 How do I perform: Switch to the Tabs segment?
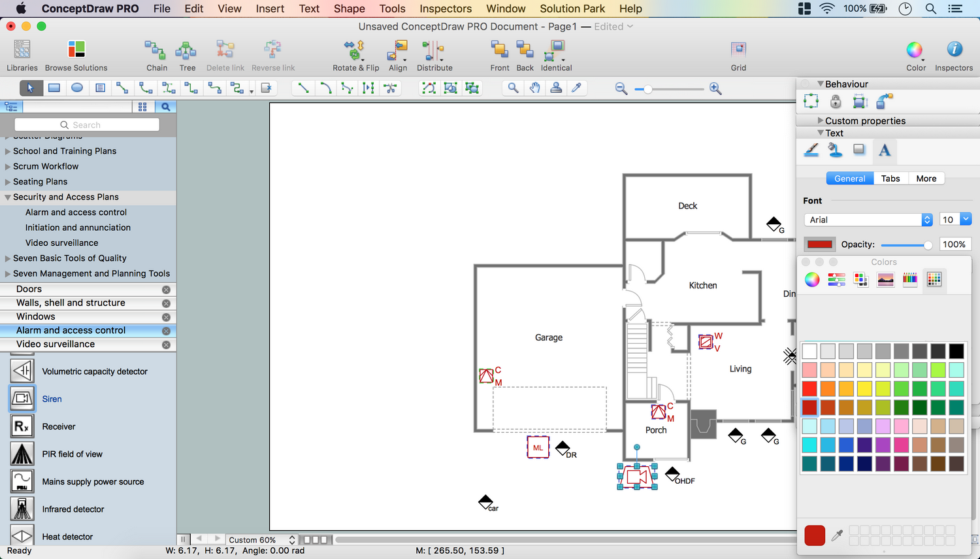click(x=890, y=178)
